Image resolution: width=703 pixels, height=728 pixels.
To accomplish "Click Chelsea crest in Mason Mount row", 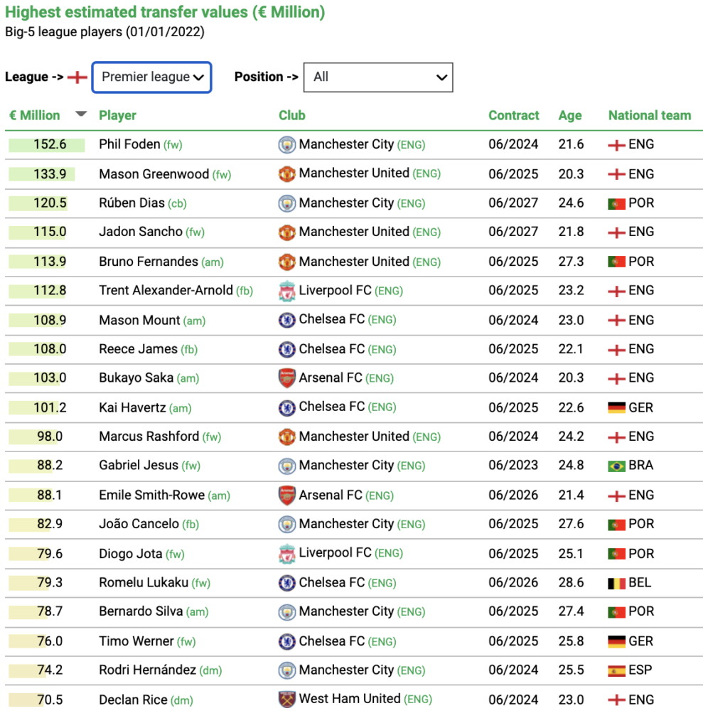I will click(287, 321).
